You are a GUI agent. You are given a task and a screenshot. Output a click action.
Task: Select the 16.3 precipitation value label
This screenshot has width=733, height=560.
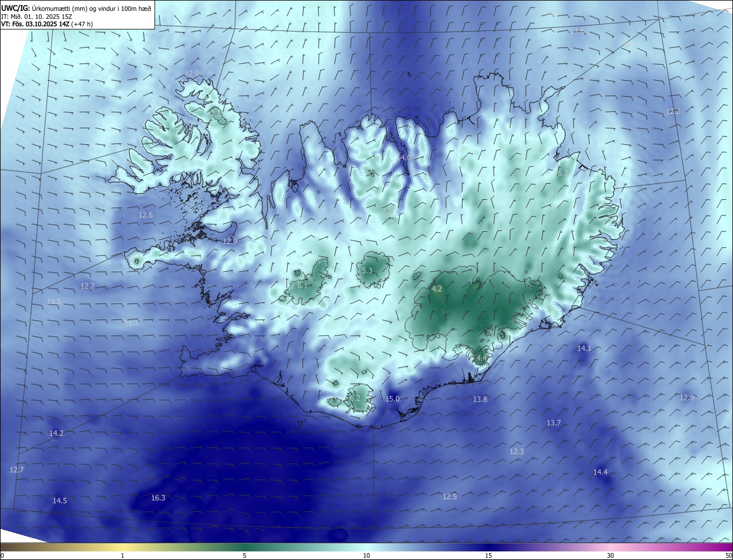pos(158,498)
